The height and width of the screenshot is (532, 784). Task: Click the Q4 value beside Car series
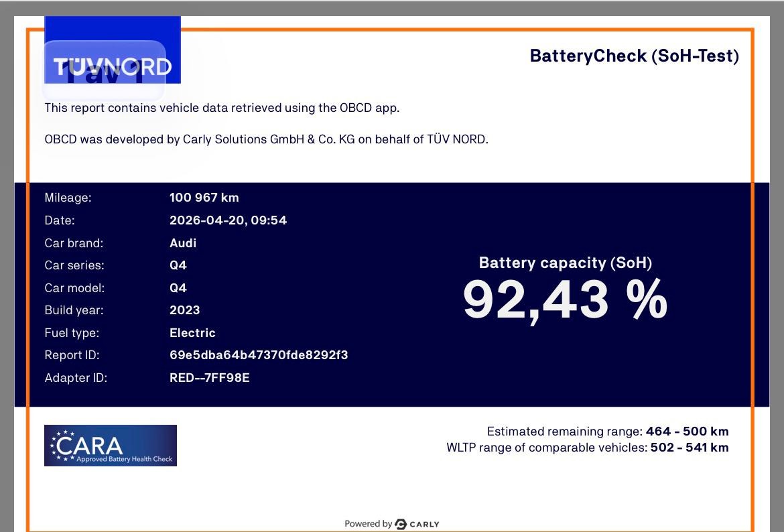pos(178,265)
